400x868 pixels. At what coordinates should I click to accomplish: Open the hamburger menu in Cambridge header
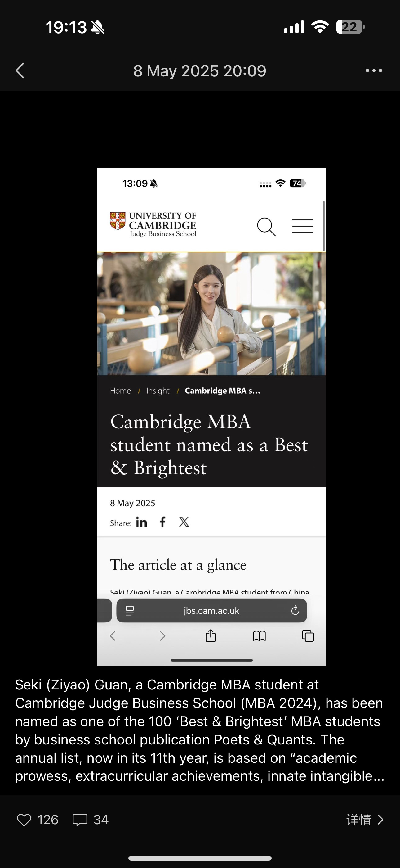pyautogui.click(x=303, y=226)
